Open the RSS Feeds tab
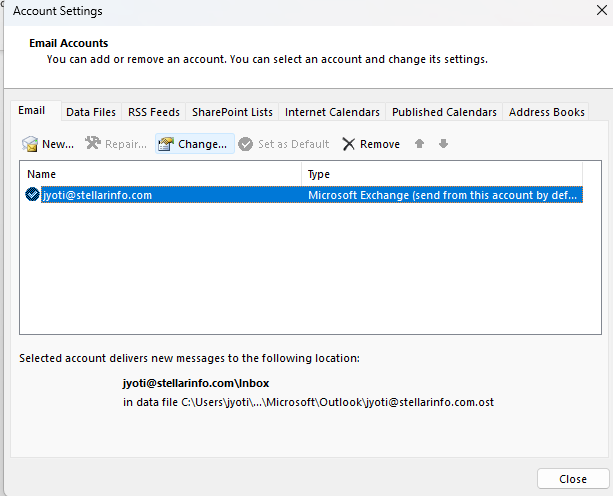 [x=154, y=112]
